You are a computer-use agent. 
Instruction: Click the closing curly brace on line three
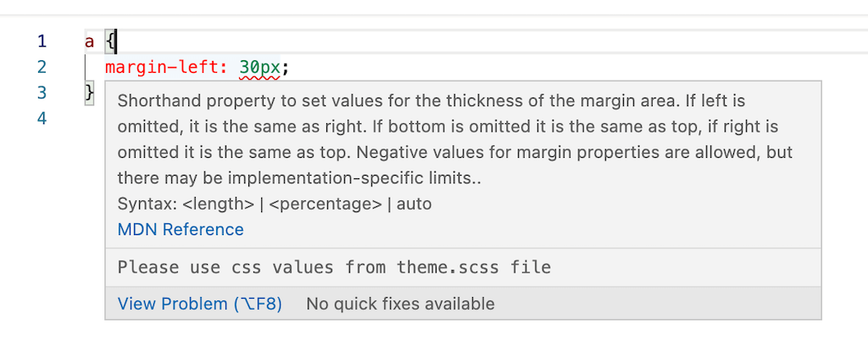(x=90, y=93)
